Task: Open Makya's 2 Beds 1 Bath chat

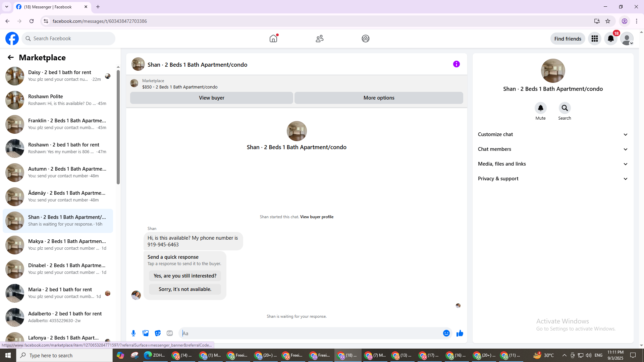Action: (58, 245)
